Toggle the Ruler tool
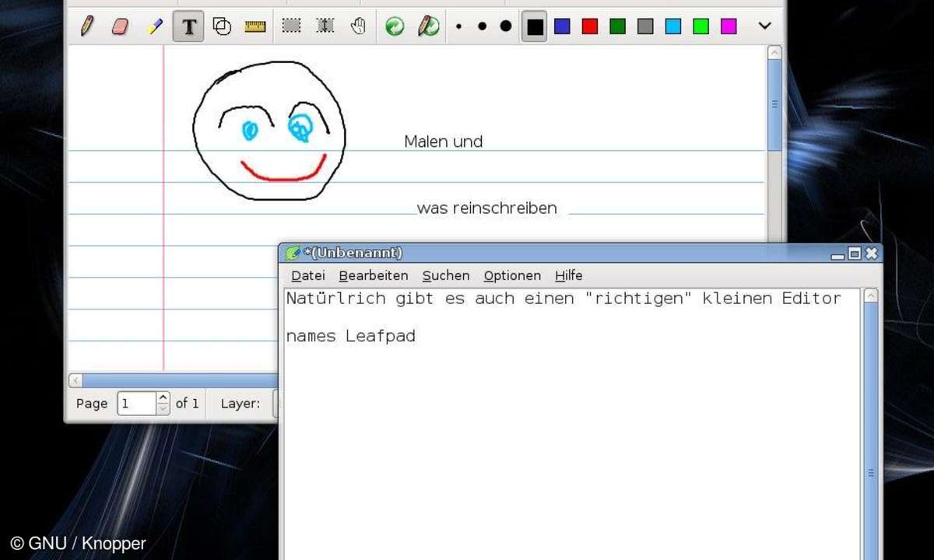The image size is (934, 560). coord(255,26)
